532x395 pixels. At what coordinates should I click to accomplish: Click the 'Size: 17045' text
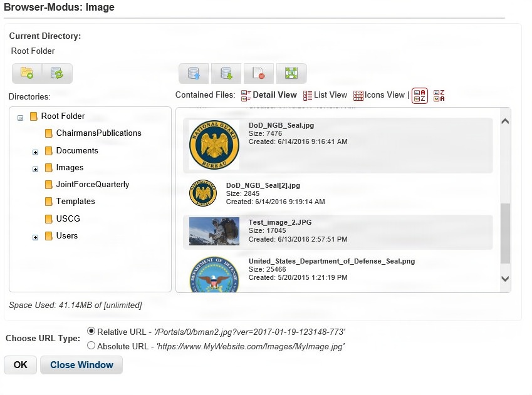pos(267,230)
